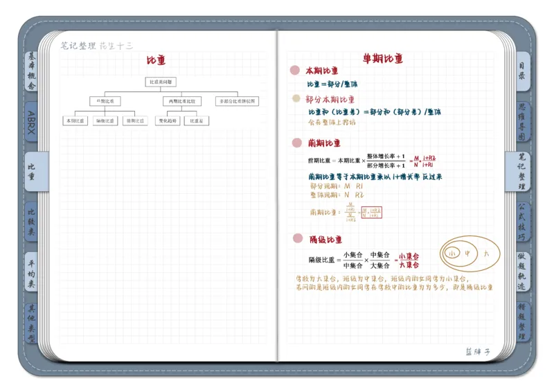This screenshot has height=392, width=554.
Task: Click the 多部分比重饼状图 diagram node
Action: (x=238, y=101)
